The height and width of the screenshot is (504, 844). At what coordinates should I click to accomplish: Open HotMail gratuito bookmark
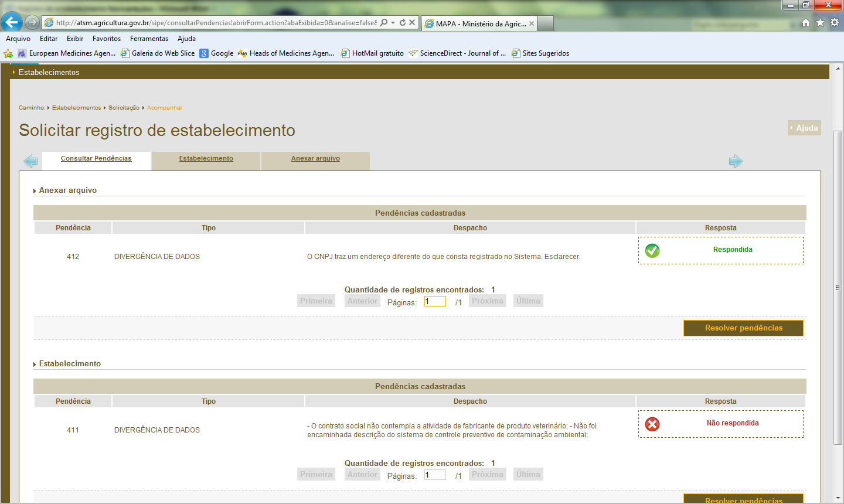click(x=372, y=53)
